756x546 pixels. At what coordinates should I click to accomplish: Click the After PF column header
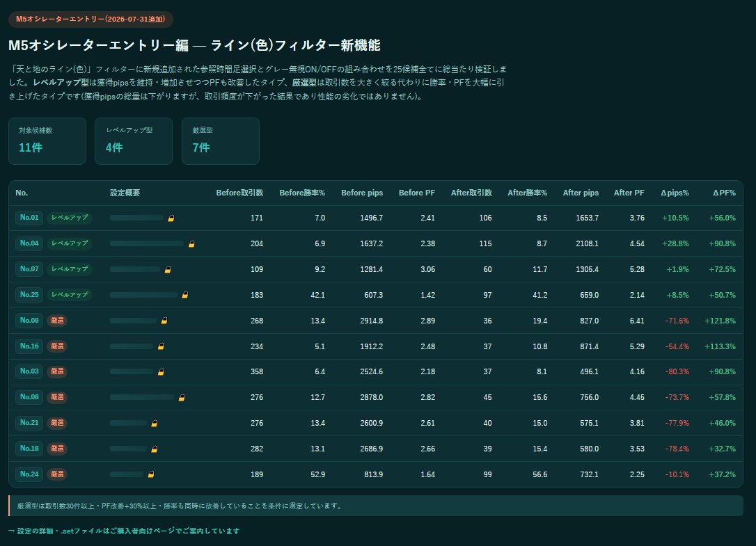pos(629,193)
